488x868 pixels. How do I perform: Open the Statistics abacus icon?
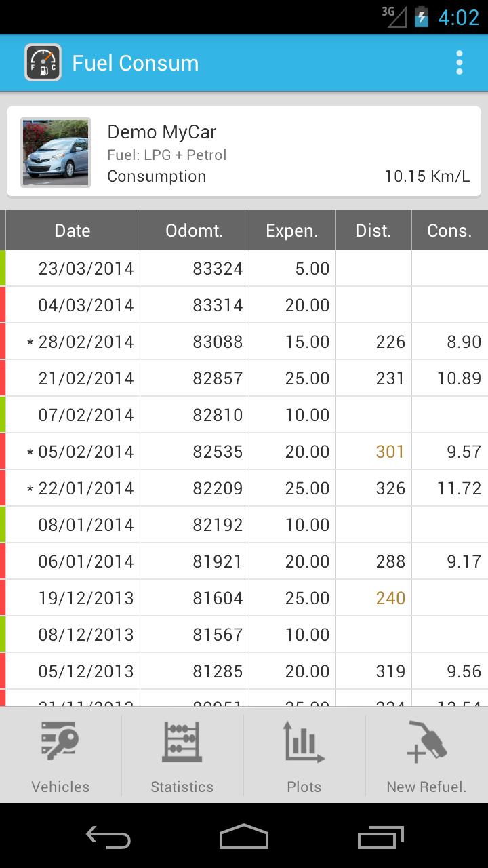[x=182, y=742]
